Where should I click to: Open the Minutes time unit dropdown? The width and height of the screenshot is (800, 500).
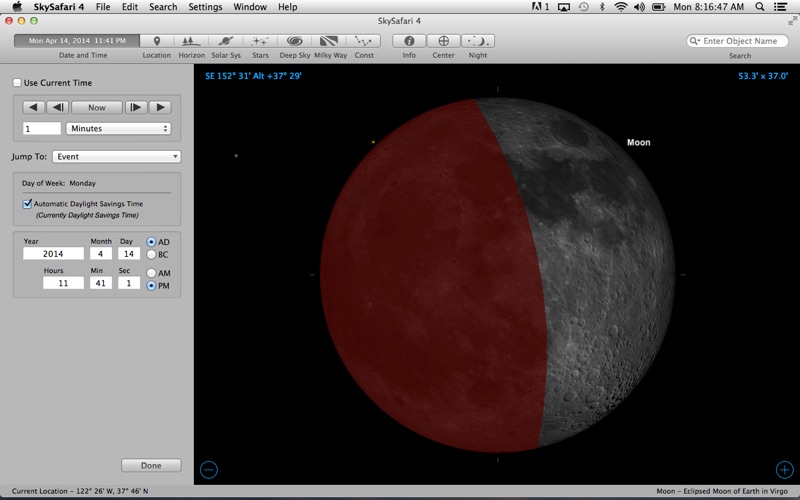point(118,129)
